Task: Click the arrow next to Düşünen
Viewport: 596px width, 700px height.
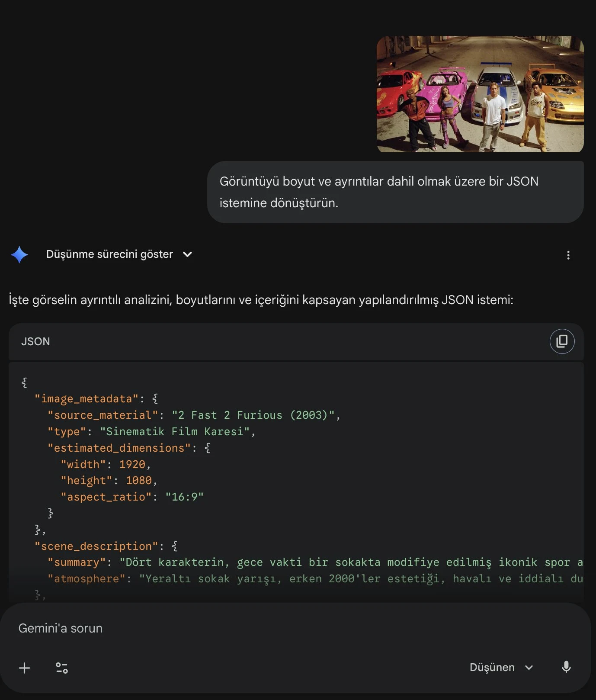Action: [x=529, y=668]
